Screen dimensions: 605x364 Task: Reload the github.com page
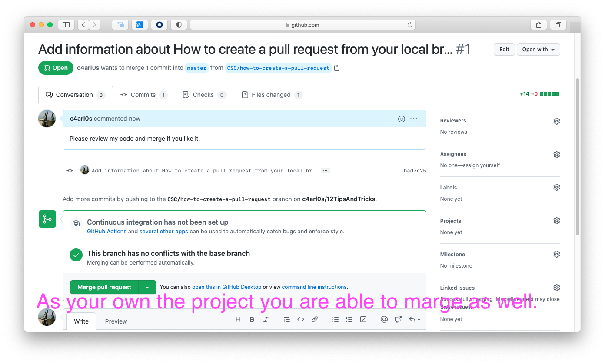(409, 25)
